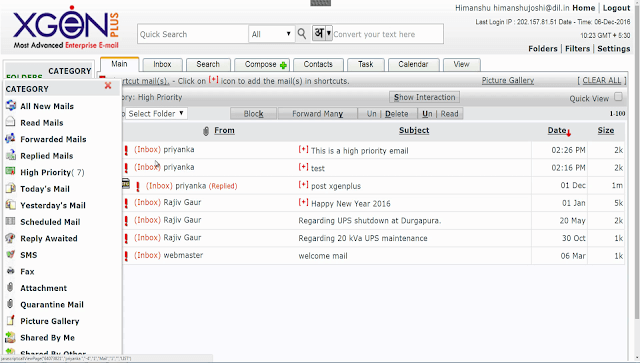Click the Read Mails envelope icon

click(11, 122)
